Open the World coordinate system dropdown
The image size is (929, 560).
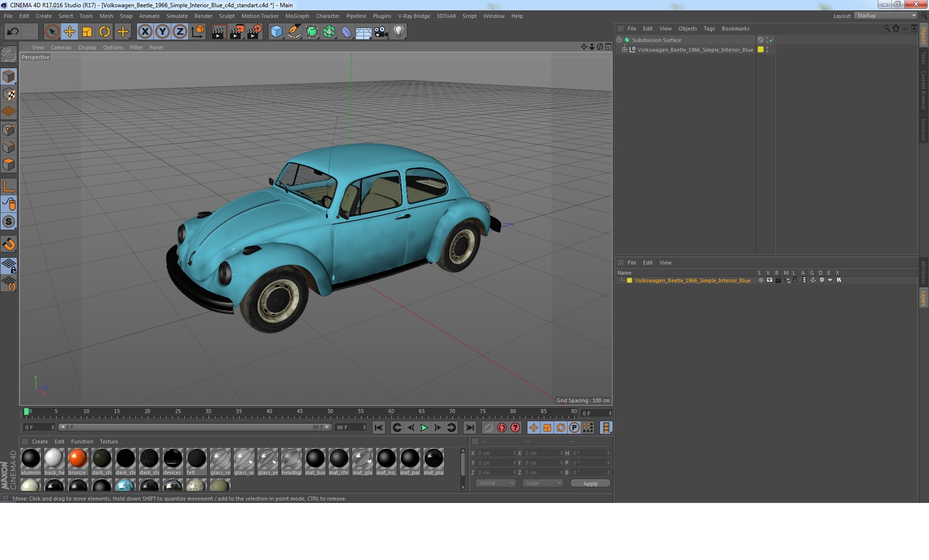point(496,483)
